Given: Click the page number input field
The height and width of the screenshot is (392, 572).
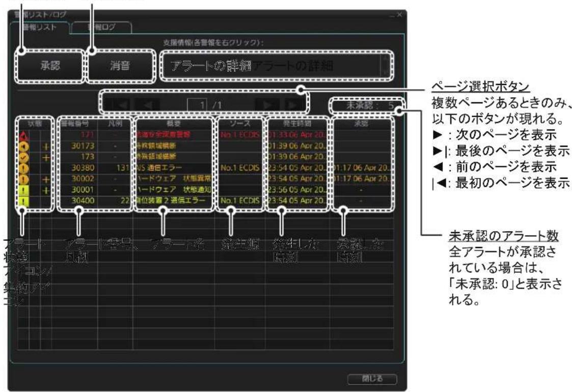Looking at the screenshot, I should (x=197, y=105).
